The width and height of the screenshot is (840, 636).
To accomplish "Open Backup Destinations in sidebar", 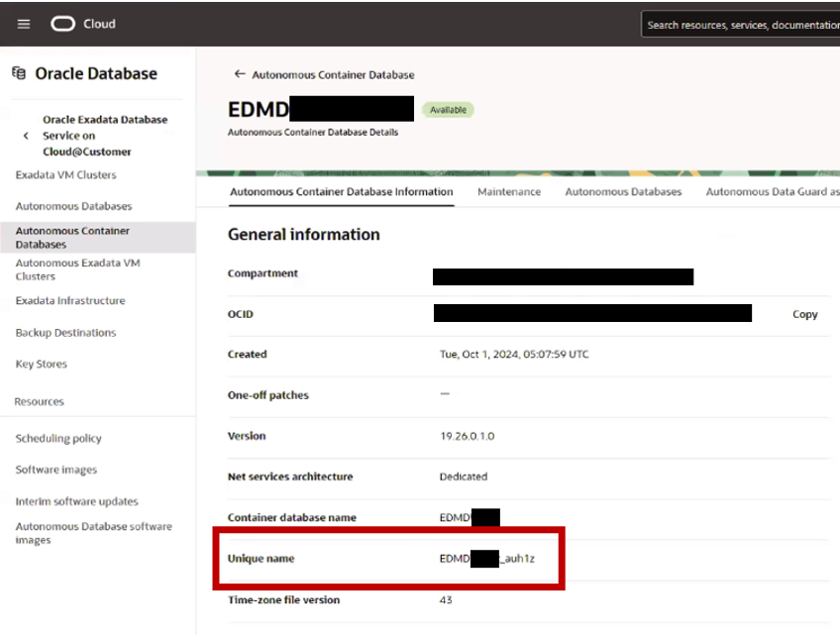I will (65, 333).
